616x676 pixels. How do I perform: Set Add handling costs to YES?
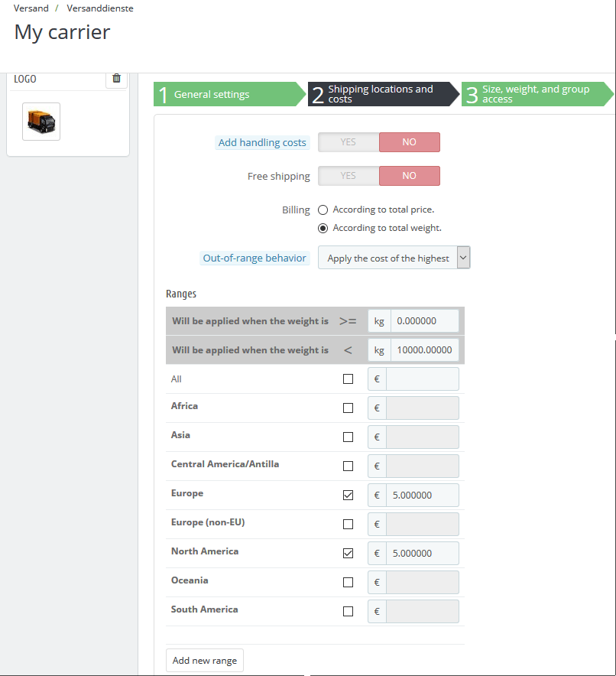[x=349, y=142]
